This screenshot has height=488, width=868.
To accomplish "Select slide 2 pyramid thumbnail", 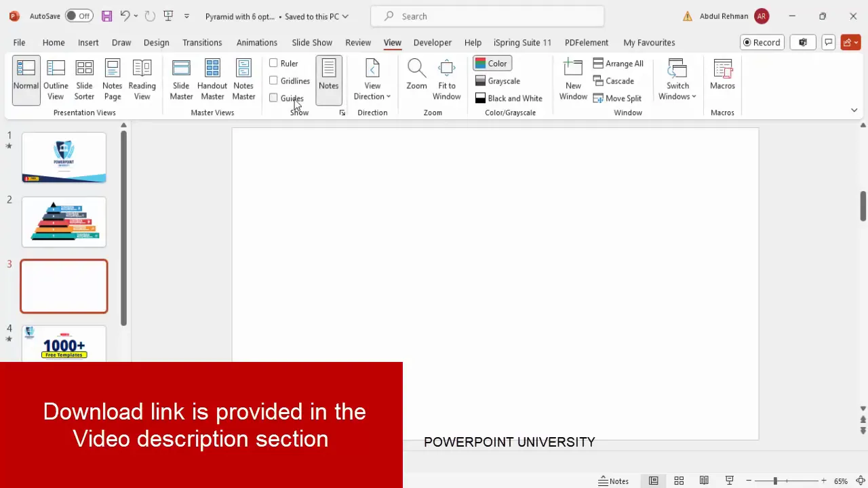I will (64, 222).
